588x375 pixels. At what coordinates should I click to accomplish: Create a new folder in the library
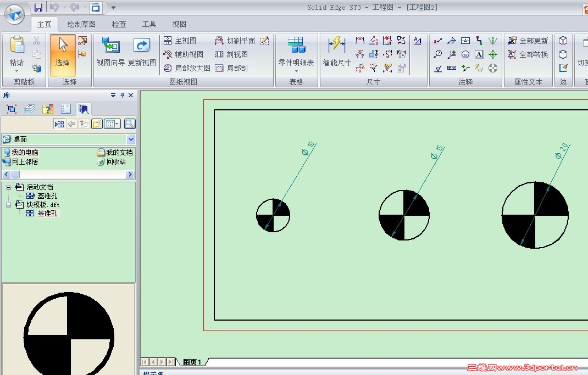coord(97,124)
